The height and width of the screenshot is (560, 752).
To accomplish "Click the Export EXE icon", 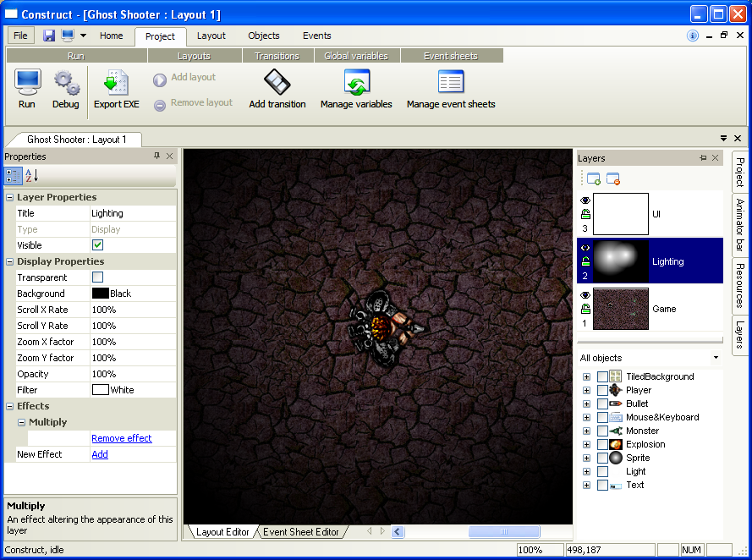I will tap(116, 89).
